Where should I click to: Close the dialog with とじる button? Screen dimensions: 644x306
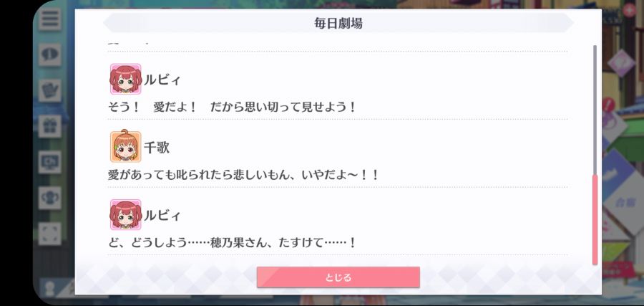[338, 277]
